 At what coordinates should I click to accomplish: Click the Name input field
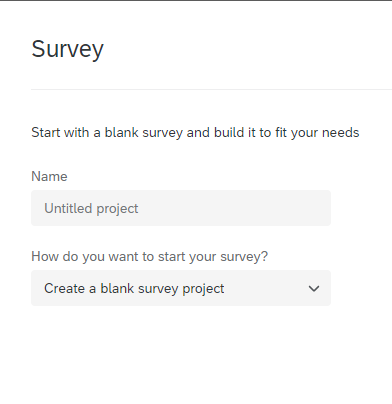(181, 208)
